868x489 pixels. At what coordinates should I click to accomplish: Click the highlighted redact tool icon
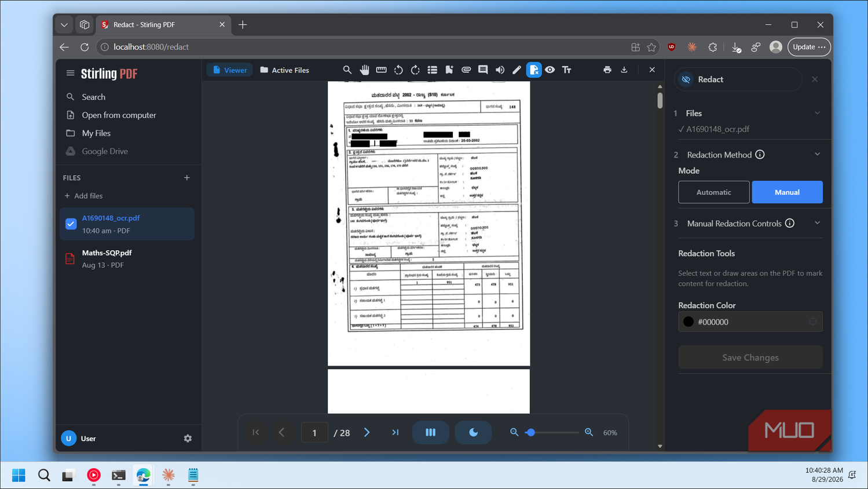pos(534,70)
